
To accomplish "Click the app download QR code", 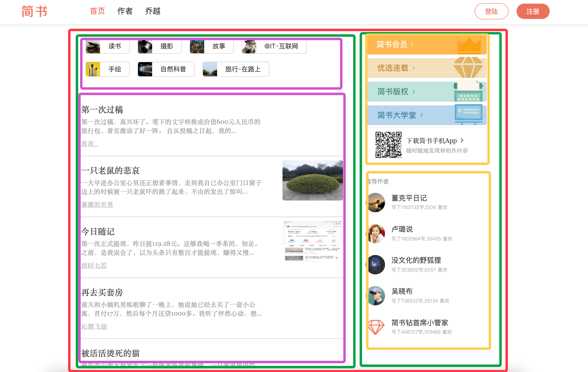I will pos(388,145).
